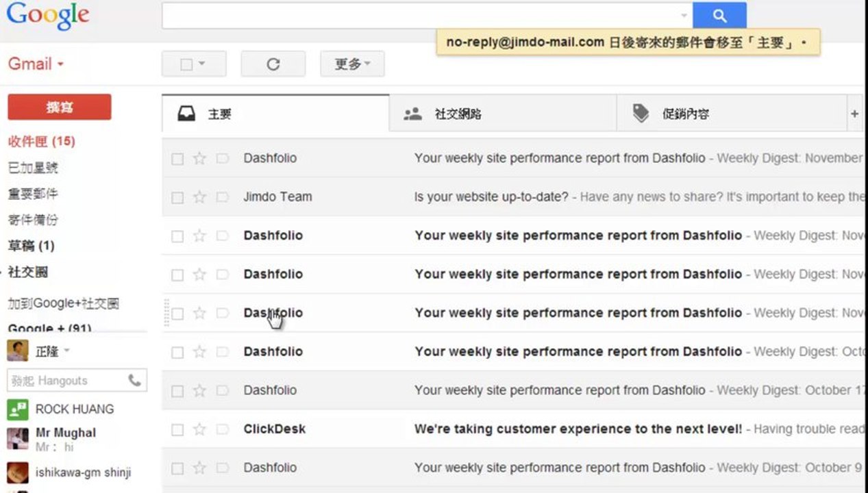This screenshot has height=493, width=868.
Task: Open the 更多 (More) dropdown
Action: point(352,64)
